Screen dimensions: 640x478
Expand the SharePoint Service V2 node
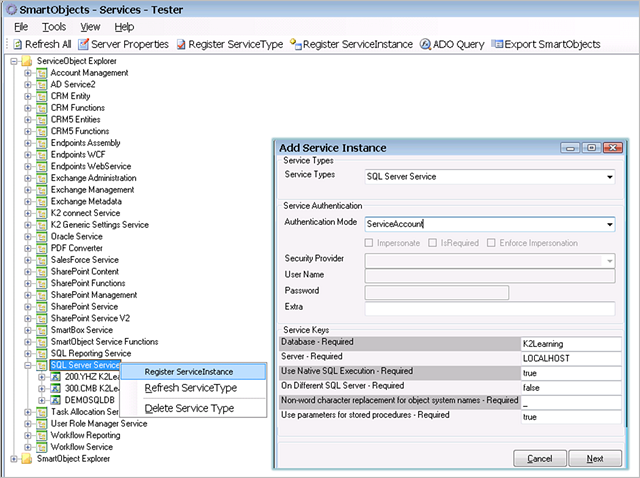pyautogui.click(x=28, y=319)
